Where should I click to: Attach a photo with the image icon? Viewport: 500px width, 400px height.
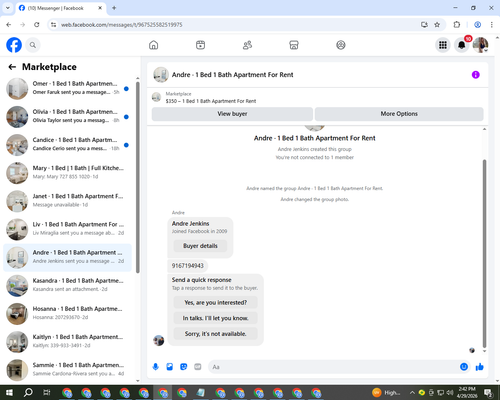click(x=170, y=367)
